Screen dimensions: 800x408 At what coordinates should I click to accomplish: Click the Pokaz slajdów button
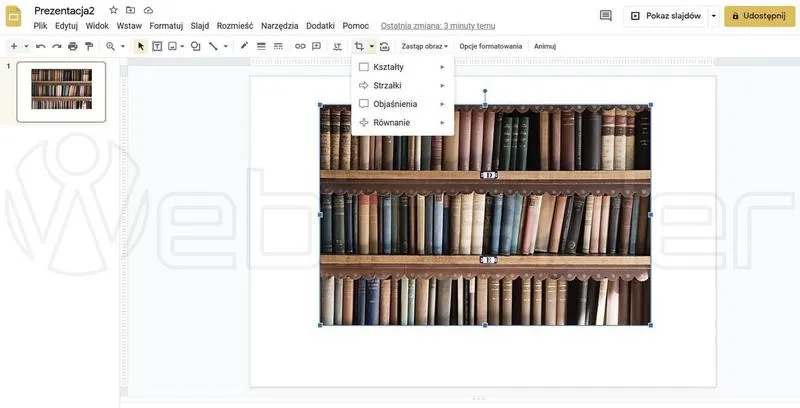click(665, 16)
